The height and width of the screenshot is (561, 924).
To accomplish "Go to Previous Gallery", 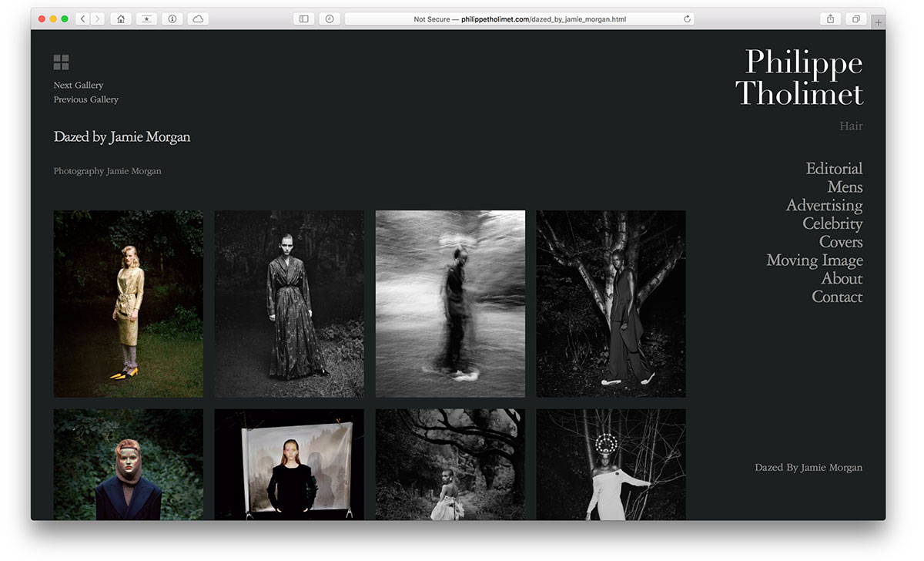I will 86,99.
